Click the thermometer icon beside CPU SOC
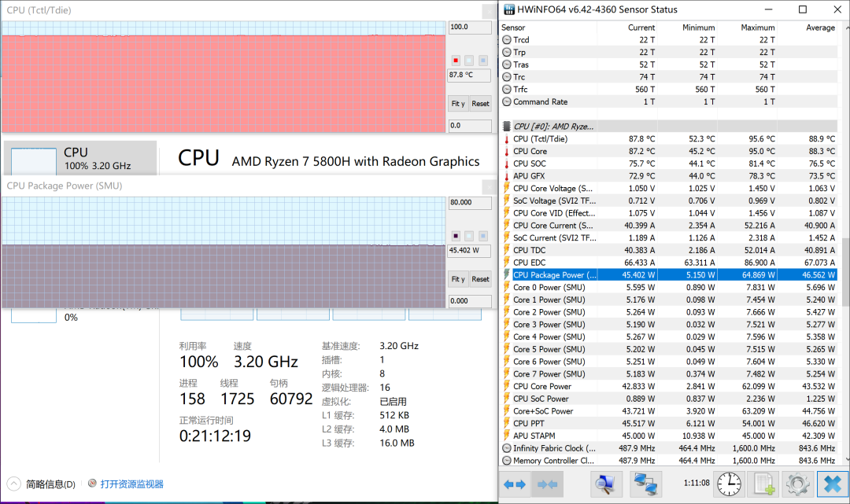The height and width of the screenshot is (504, 850). click(x=507, y=164)
